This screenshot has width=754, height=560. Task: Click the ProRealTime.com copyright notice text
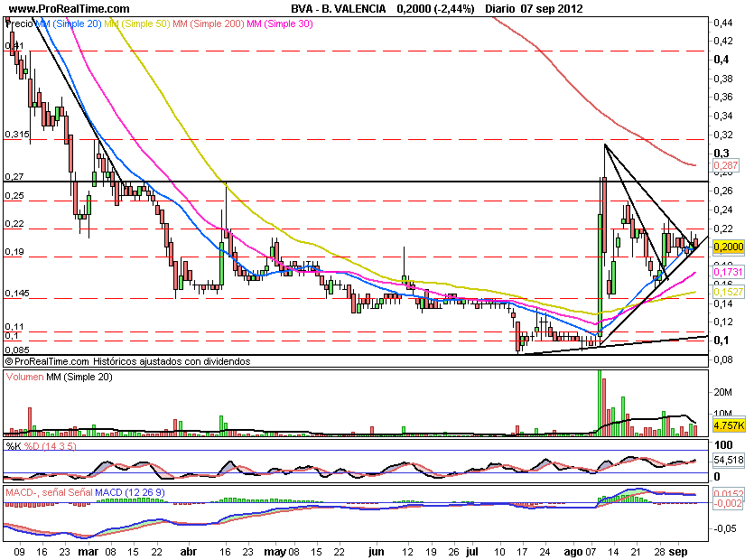126,360
